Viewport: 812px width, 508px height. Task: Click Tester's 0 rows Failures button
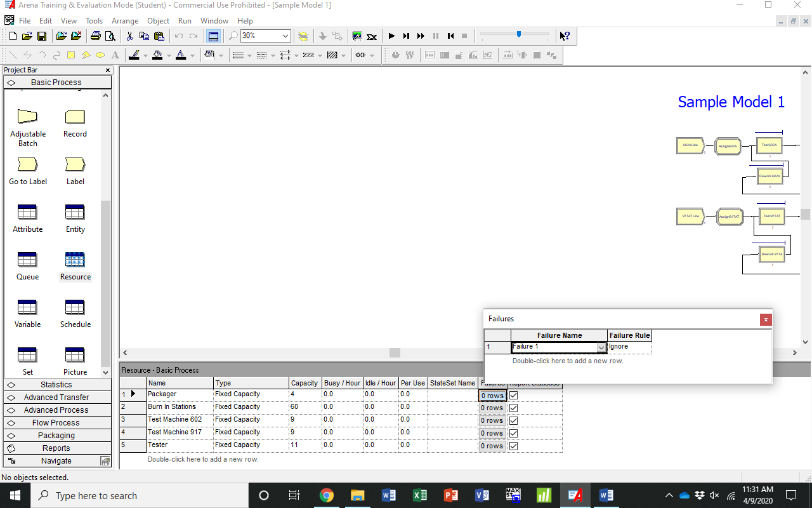coord(492,446)
